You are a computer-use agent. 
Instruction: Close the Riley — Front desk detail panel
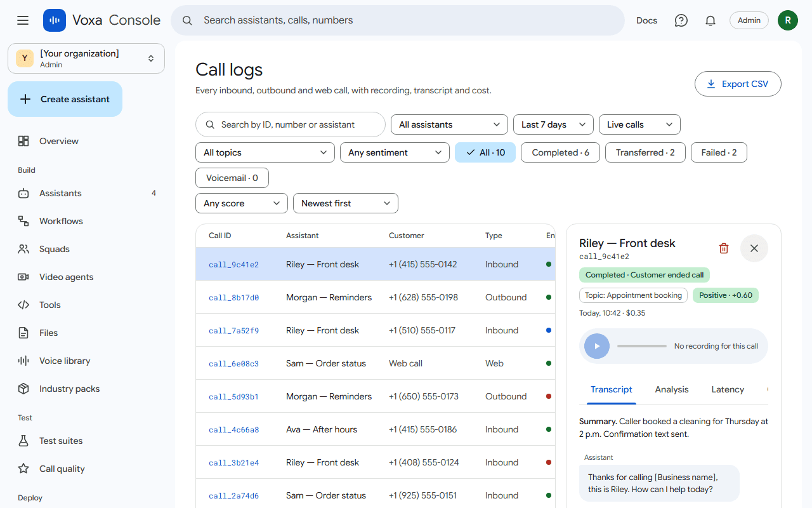[x=754, y=248]
